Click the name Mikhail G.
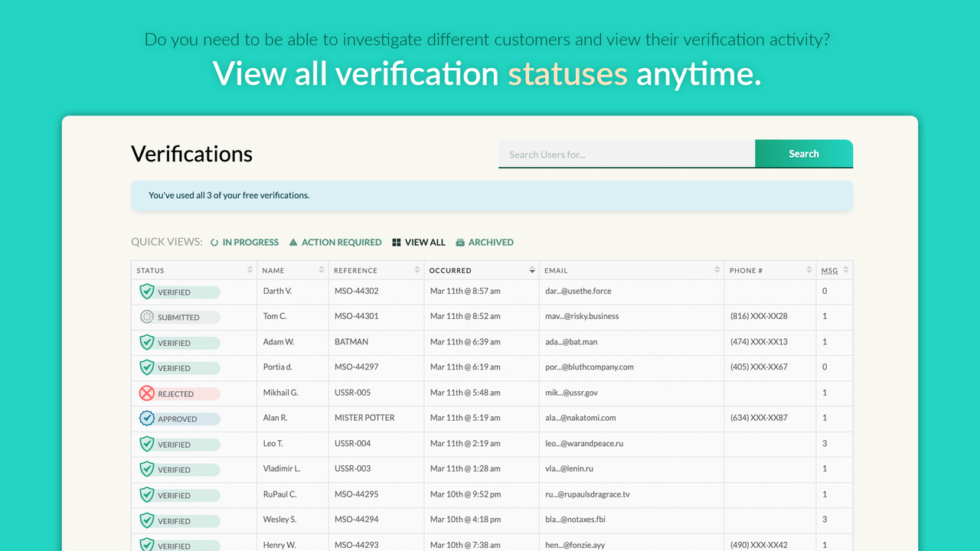The width and height of the screenshot is (980, 551). point(281,393)
